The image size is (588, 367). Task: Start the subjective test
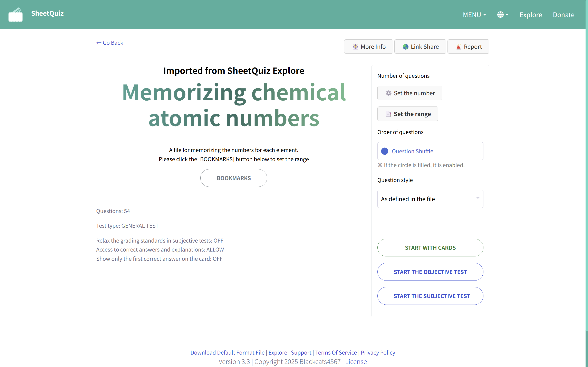(430, 296)
